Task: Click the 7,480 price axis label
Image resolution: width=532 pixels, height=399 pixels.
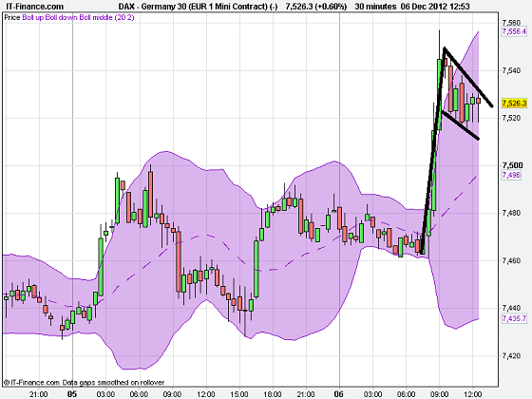Action: pyautogui.click(x=511, y=213)
